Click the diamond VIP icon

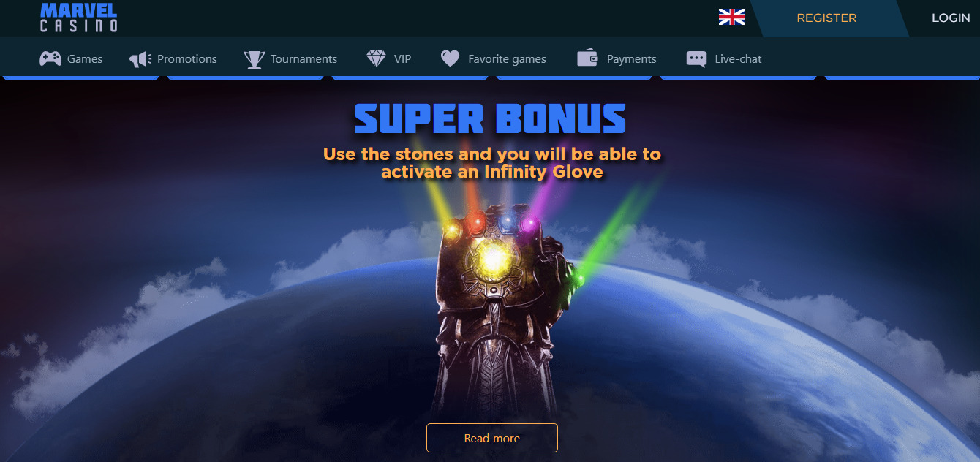coord(376,59)
